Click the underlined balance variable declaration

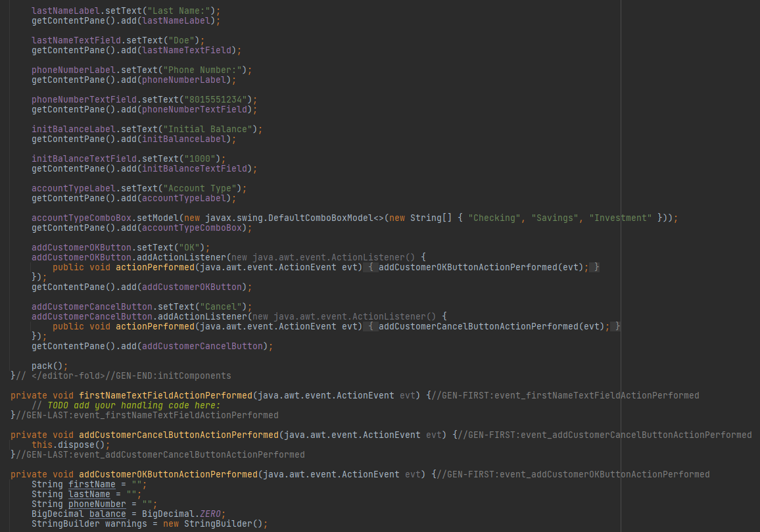[107, 514]
